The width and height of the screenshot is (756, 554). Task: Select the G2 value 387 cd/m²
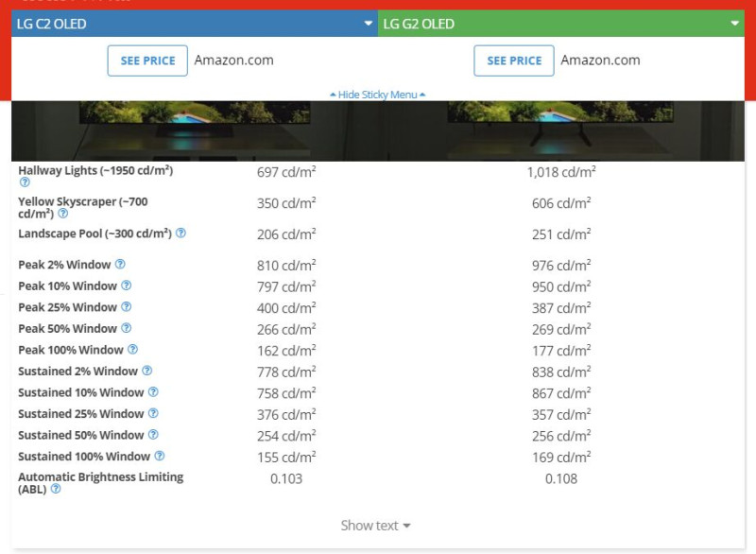pyautogui.click(x=561, y=307)
